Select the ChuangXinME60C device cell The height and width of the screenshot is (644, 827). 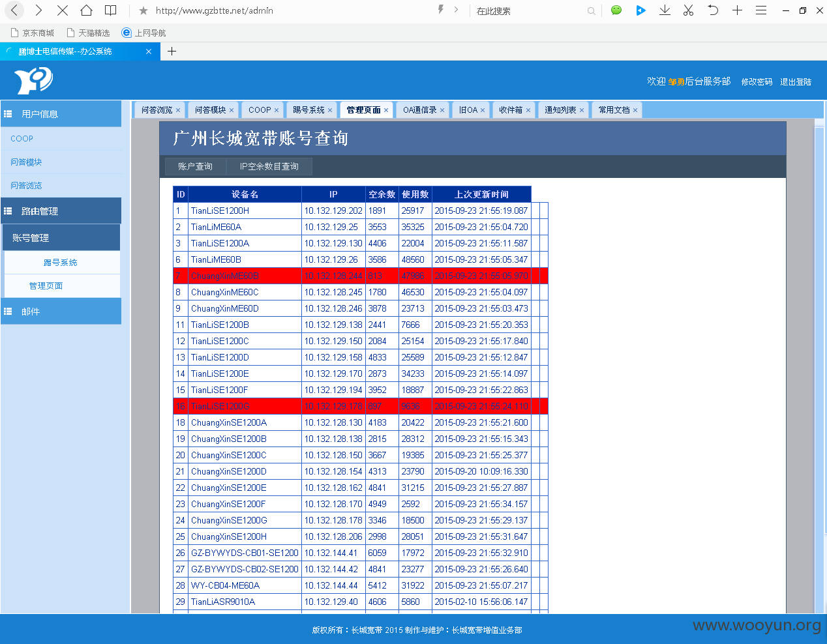(x=245, y=292)
